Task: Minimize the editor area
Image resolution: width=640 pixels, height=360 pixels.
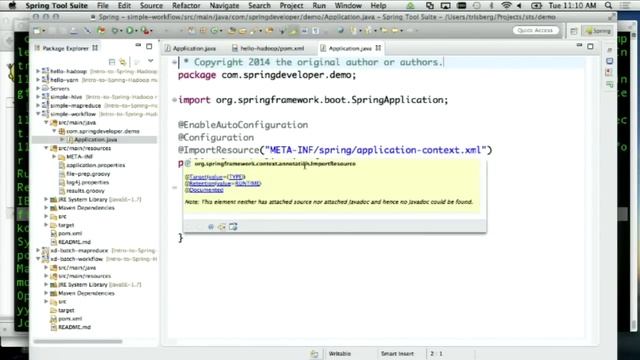Action: click(579, 46)
